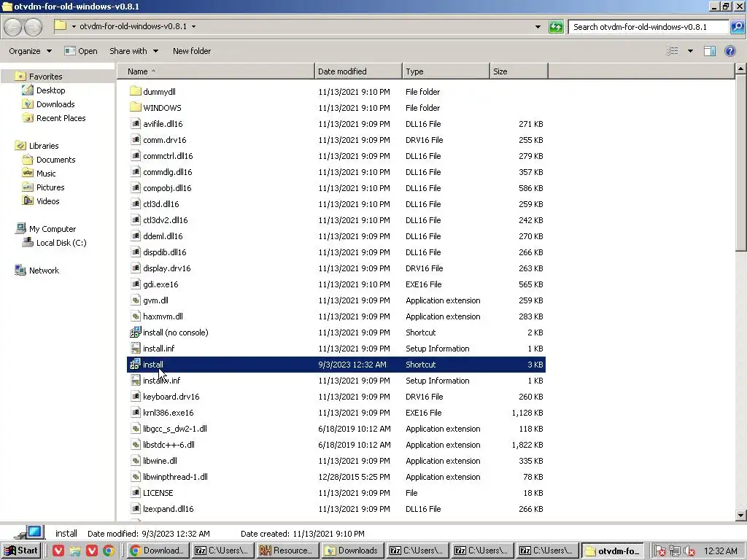The width and height of the screenshot is (747, 560).
Task: Click scrollbar down arrow in file list
Action: 740,515
